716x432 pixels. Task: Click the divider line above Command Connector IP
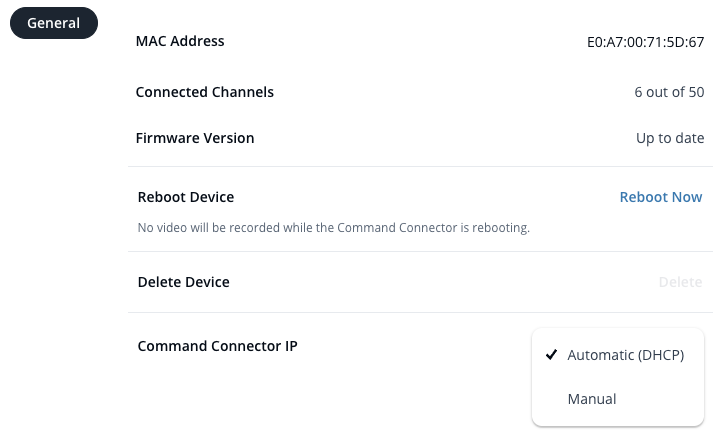[x=330, y=312]
